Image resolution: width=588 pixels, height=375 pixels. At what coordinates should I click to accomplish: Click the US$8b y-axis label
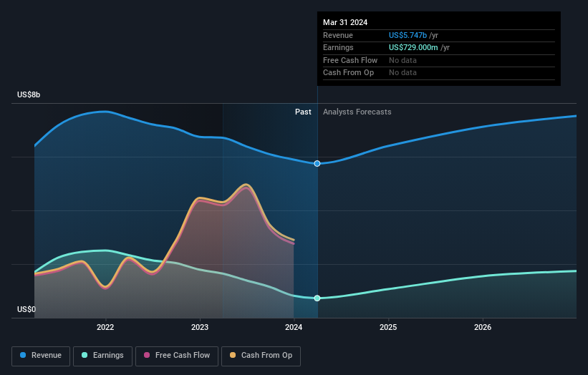coord(29,94)
